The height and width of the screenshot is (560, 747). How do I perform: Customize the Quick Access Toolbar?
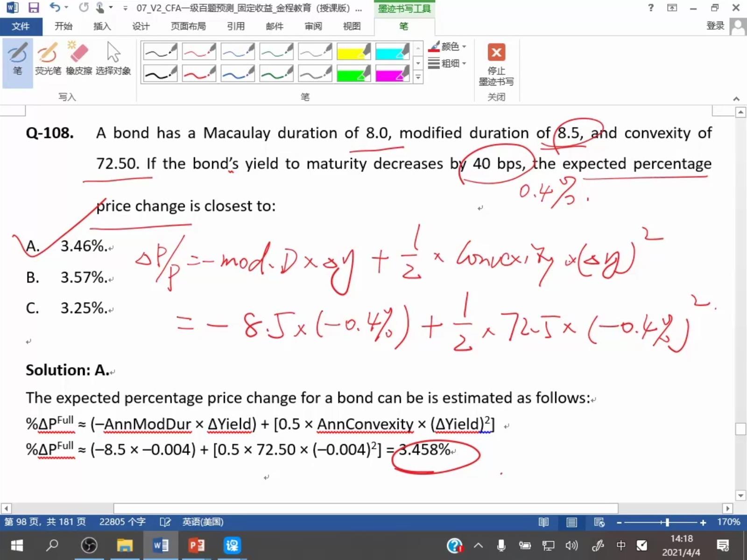tap(125, 8)
